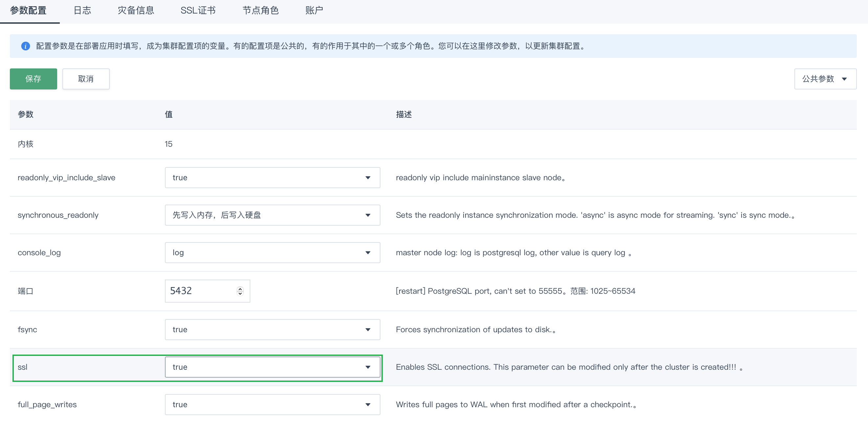
Task: Click the fsync parameter name
Action: 27,330
